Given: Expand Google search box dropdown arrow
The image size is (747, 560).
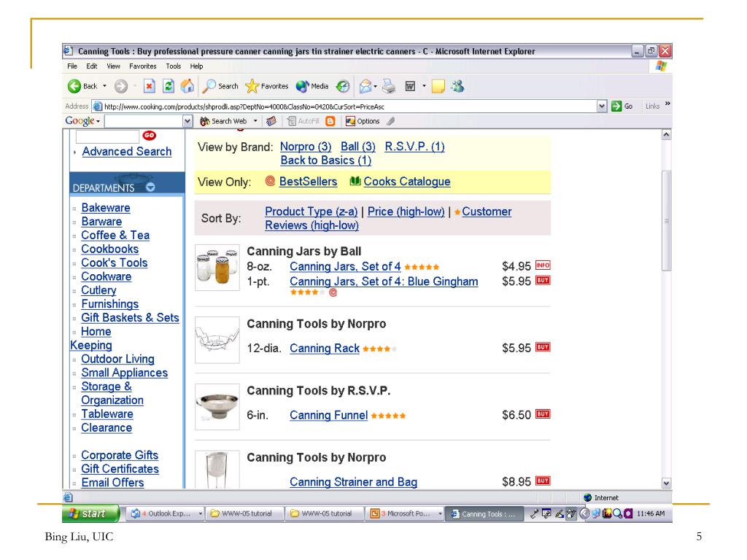Looking at the screenshot, I should [187, 122].
